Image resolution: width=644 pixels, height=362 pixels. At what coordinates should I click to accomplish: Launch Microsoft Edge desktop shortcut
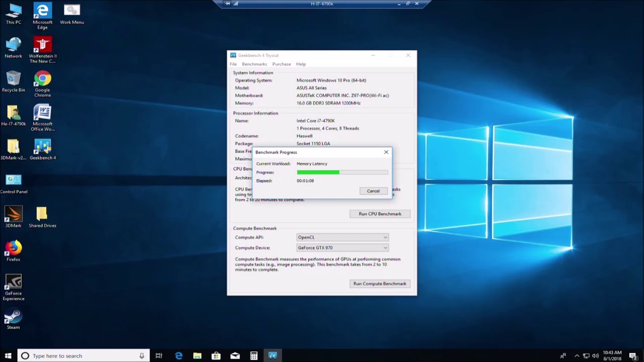coord(42,16)
